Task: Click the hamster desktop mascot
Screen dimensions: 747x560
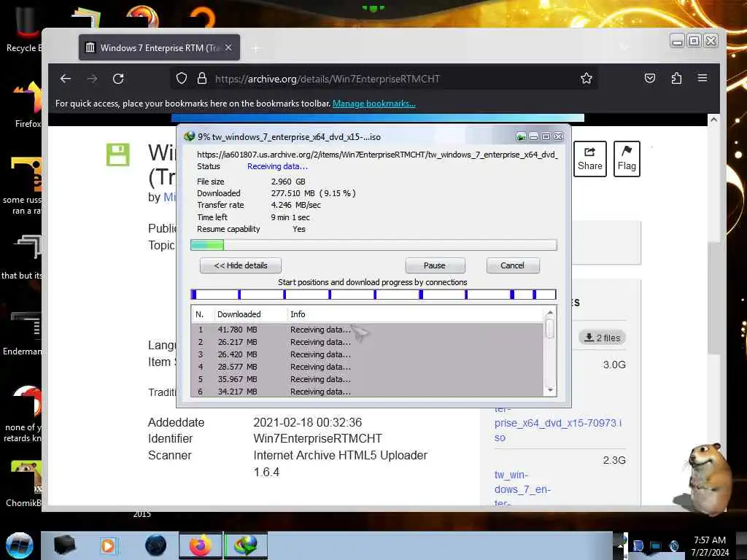Action: coord(705,479)
